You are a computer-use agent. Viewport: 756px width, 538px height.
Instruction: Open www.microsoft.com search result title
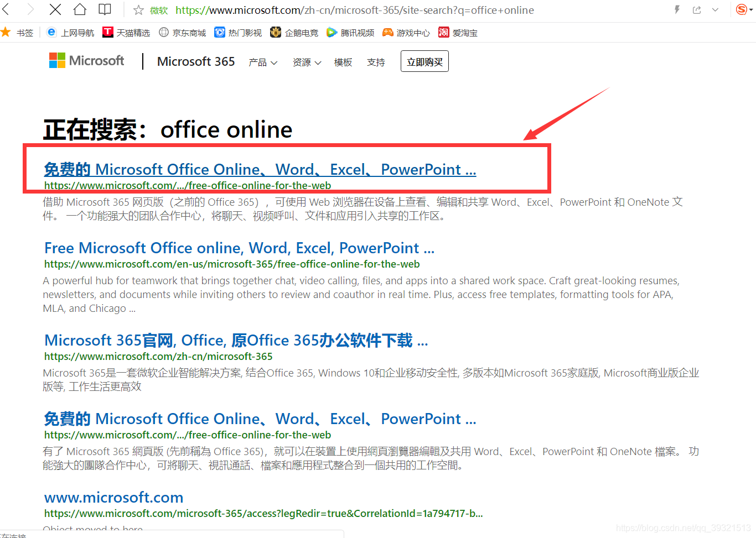pyautogui.click(x=113, y=497)
